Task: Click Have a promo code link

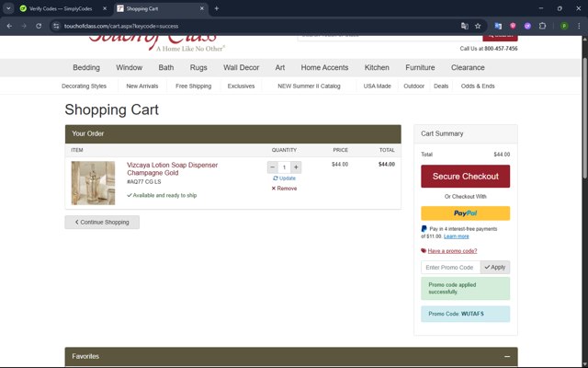Action: click(x=452, y=251)
